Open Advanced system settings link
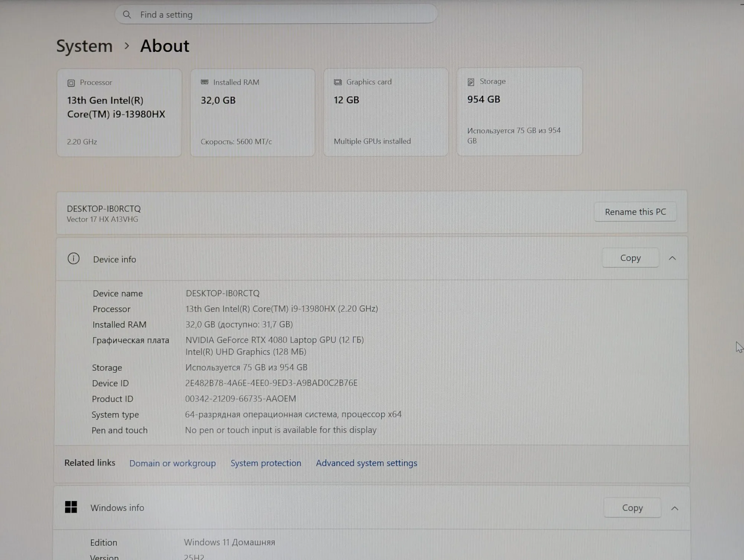 [366, 463]
